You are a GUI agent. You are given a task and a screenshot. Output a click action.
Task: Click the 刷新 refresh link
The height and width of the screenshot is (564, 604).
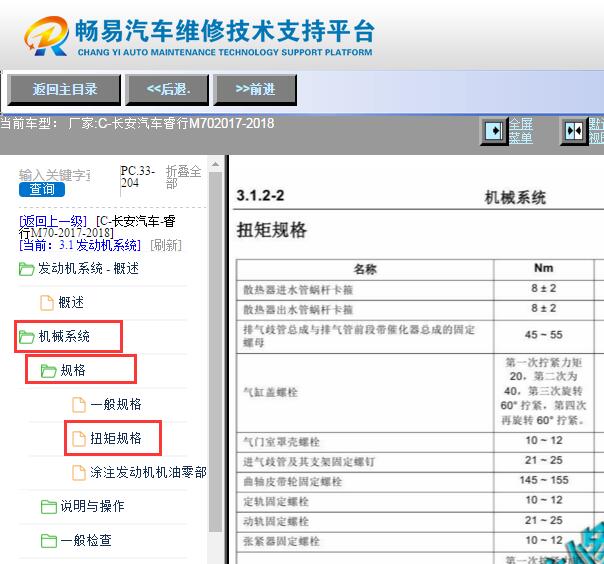coord(166,245)
